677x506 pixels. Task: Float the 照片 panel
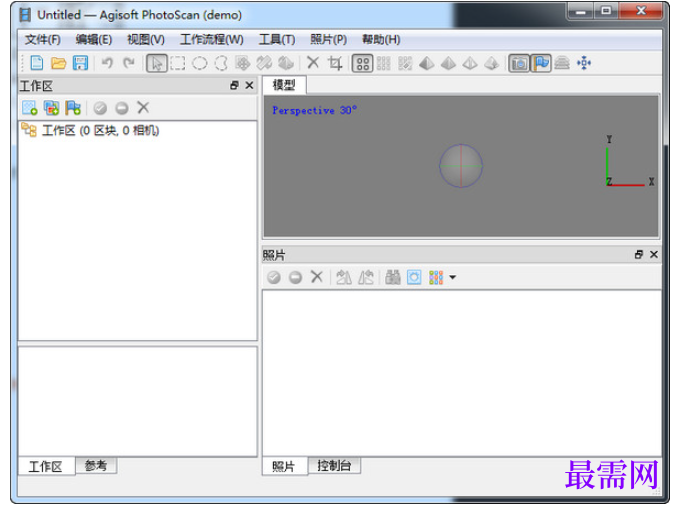click(639, 255)
